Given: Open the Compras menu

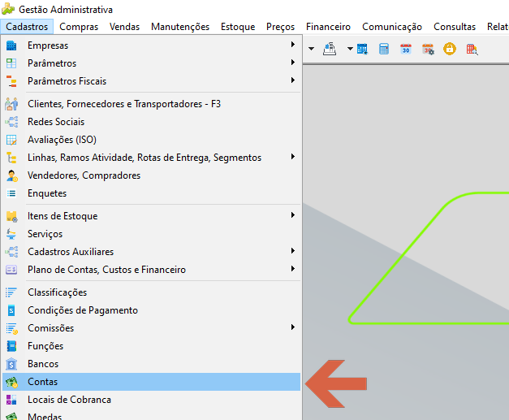Looking at the screenshot, I should click(79, 27).
